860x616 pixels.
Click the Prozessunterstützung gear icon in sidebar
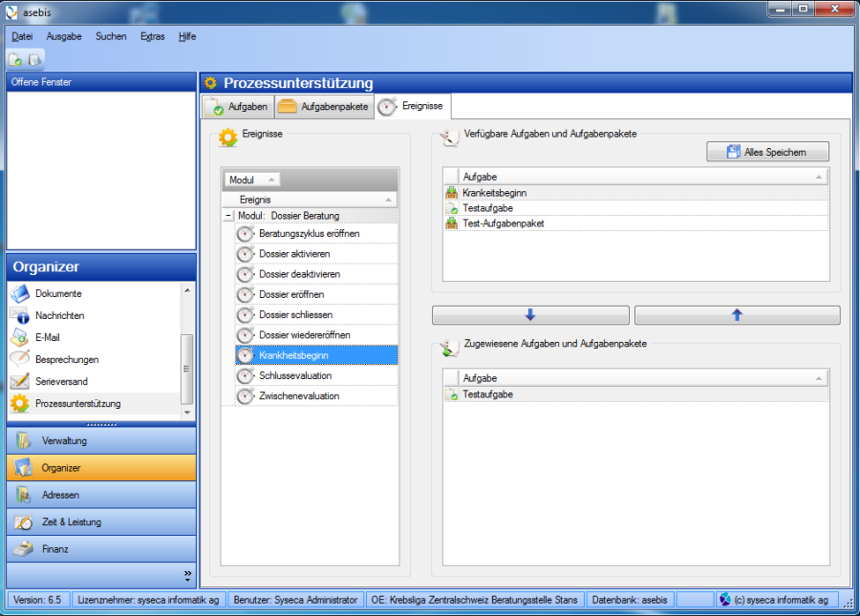20,403
